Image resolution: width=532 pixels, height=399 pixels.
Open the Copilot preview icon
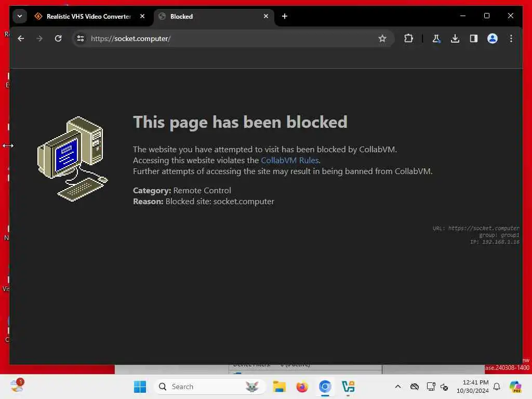coord(515,387)
